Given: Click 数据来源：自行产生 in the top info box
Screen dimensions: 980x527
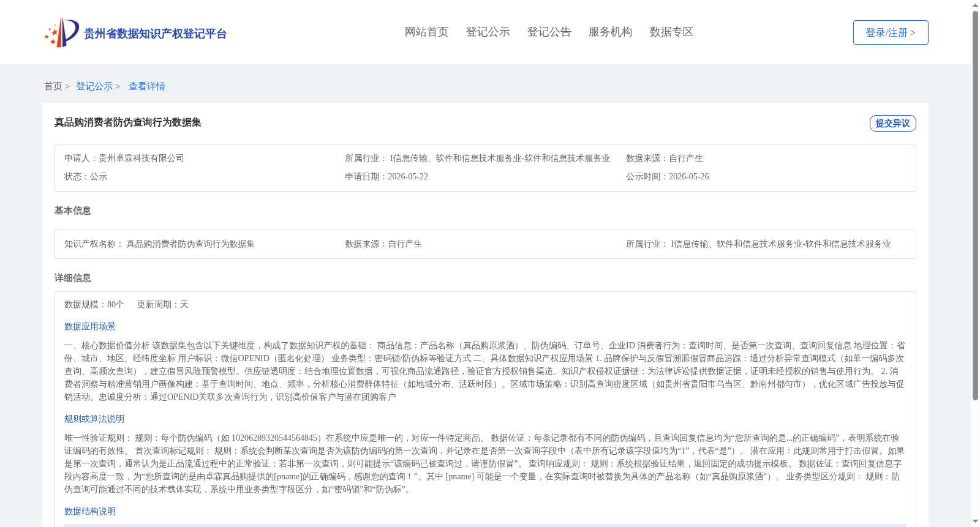Looking at the screenshot, I should pyautogui.click(x=665, y=158).
